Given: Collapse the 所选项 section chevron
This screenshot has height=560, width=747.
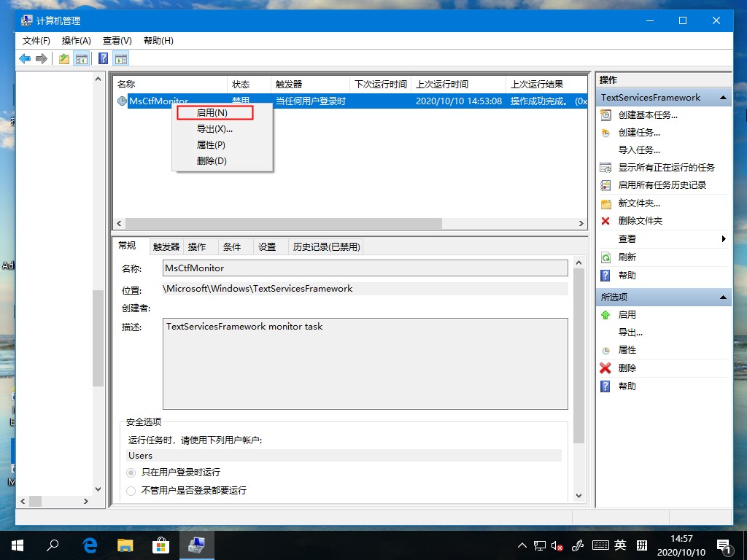Looking at the screenshot, I should [x=721, y=297].
